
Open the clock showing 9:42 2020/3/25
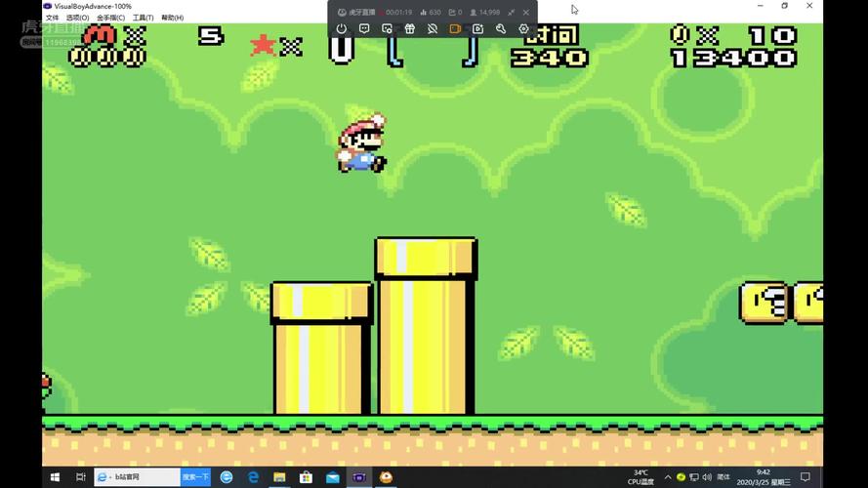[764, 477]
